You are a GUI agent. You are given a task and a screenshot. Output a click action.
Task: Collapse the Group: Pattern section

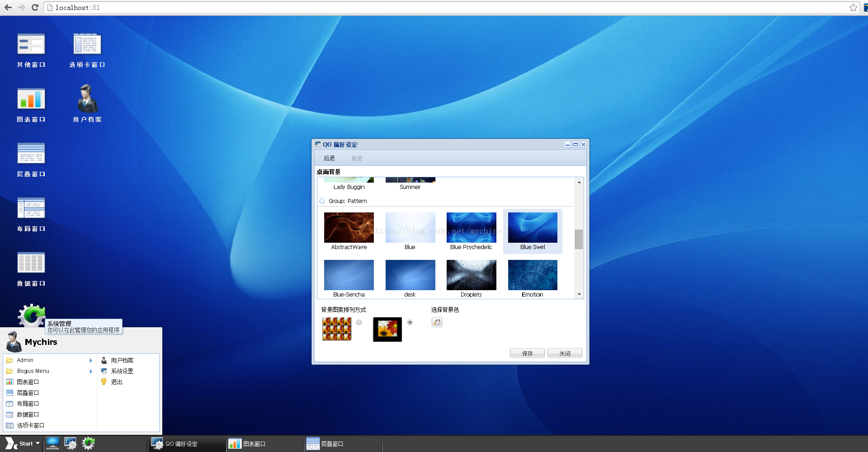pyautogui.click(x=322, y=201)
